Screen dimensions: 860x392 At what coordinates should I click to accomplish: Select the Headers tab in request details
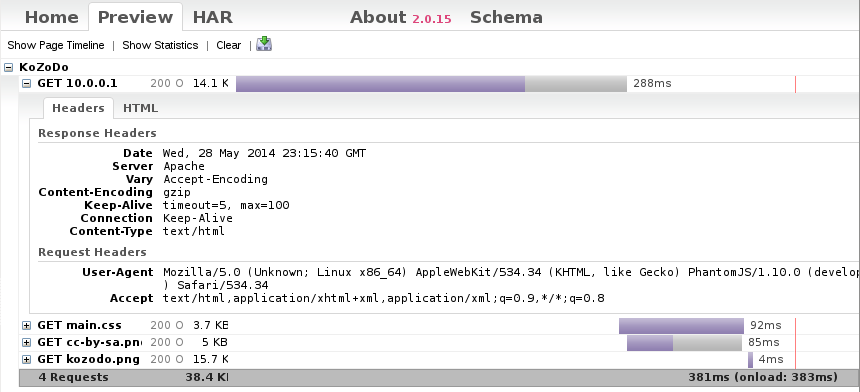pos(78,108)
